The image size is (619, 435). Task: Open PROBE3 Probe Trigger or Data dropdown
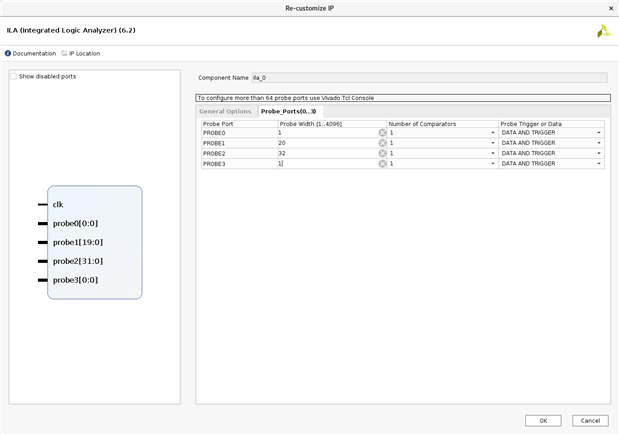point(551,163)
